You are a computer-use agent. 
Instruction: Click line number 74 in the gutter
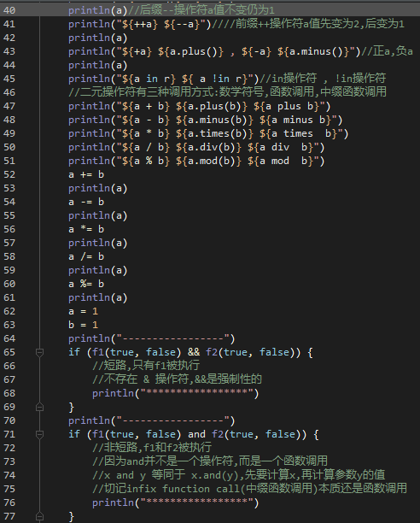click(x=9, y=475)
